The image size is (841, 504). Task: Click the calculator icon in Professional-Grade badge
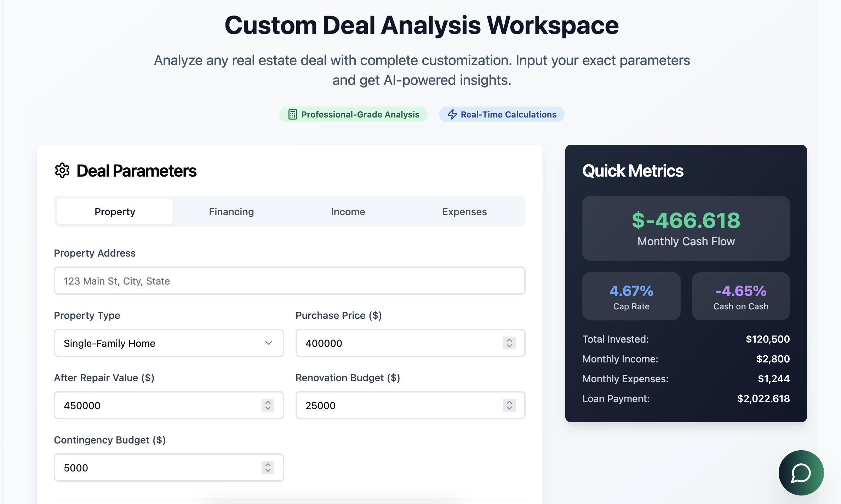coord(292,114)
